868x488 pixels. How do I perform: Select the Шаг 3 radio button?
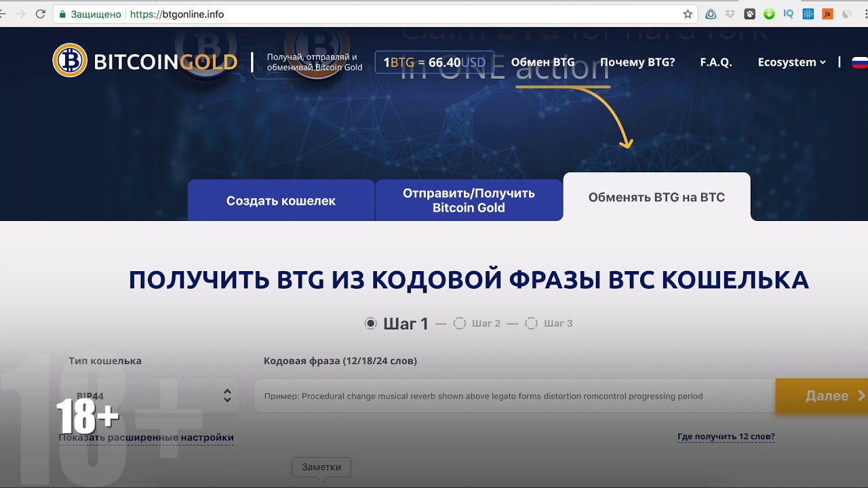coord(532,323)
